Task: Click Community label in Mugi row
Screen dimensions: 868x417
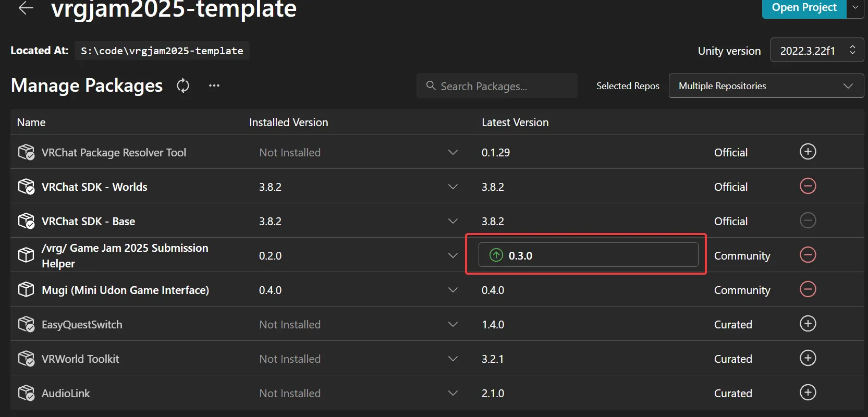Action: pyautogui.click(x=742, y=290)
